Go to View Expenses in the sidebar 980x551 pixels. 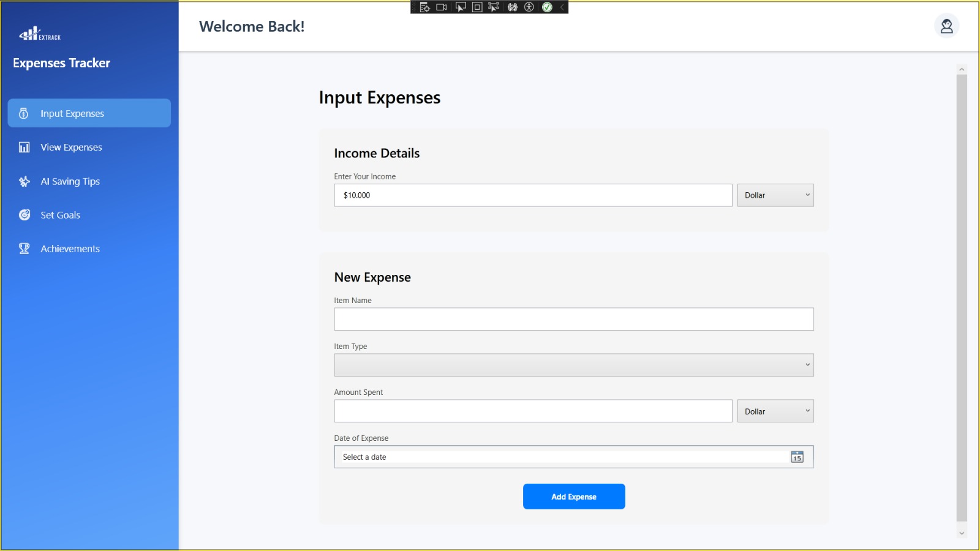pyautogui.click(x=71, y=148)
